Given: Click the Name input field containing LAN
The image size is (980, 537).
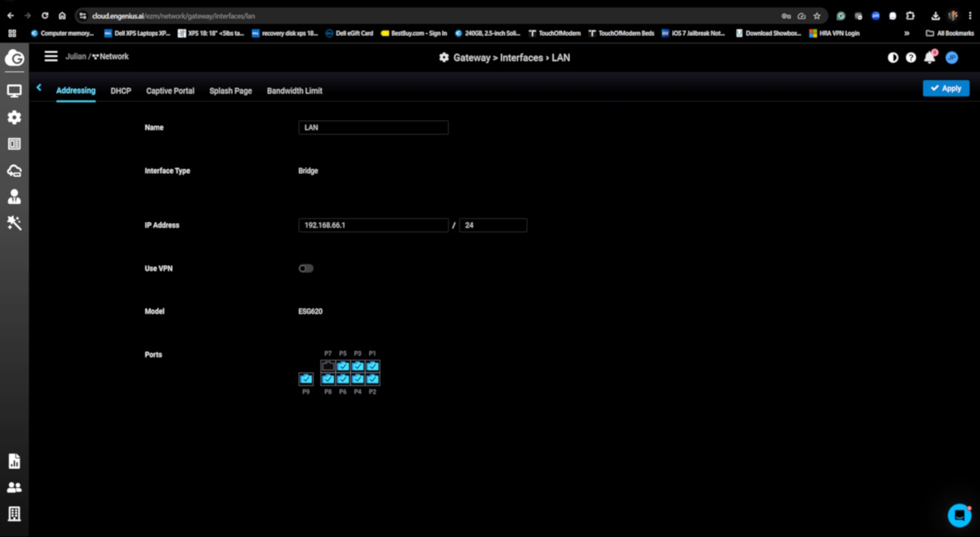Looking at the screenshot, I should coord(373,127).
